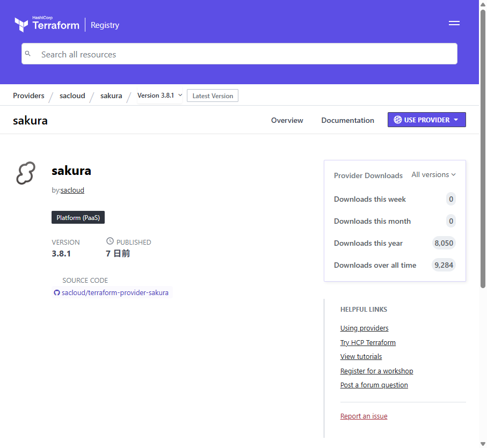The image size is (487, 448).
Task: Click the SOURCE CODE label
Action: (x=85, y=281)
